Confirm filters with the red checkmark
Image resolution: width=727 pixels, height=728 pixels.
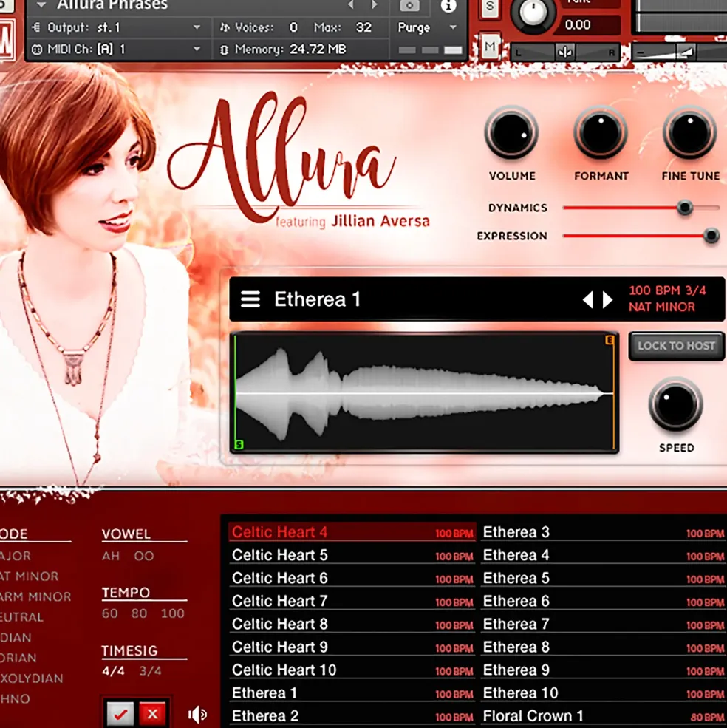click(120, 714)
